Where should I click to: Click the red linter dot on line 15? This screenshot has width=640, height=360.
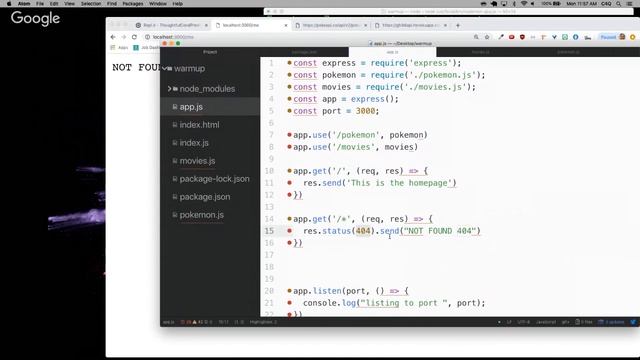[289, 231]
